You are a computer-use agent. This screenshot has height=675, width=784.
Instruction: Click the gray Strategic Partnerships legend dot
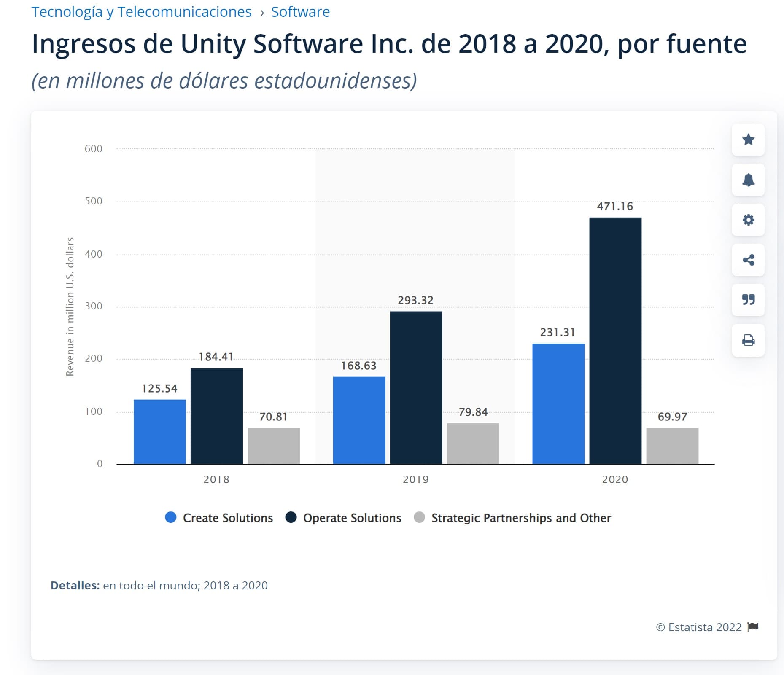coord(420,517)
